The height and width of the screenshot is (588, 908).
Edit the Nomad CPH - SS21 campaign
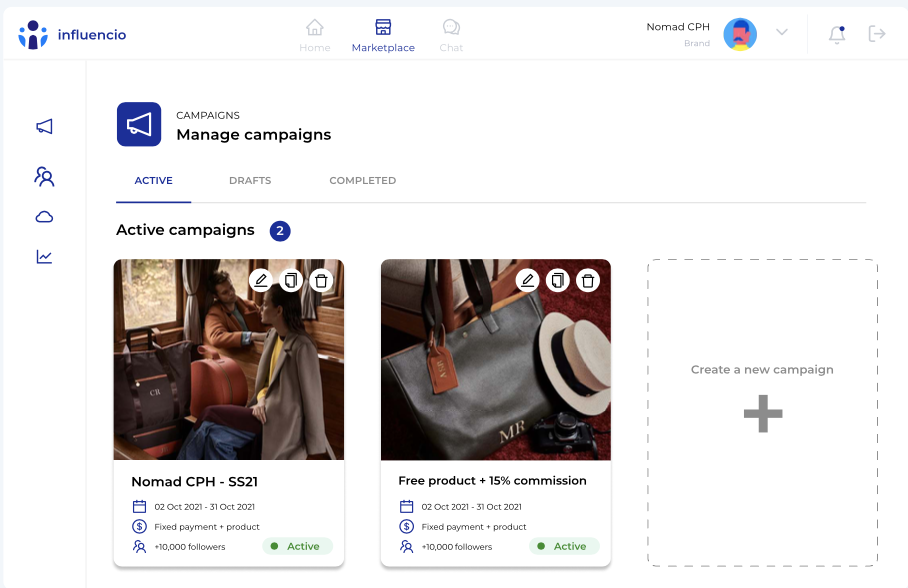click(261, 280)
